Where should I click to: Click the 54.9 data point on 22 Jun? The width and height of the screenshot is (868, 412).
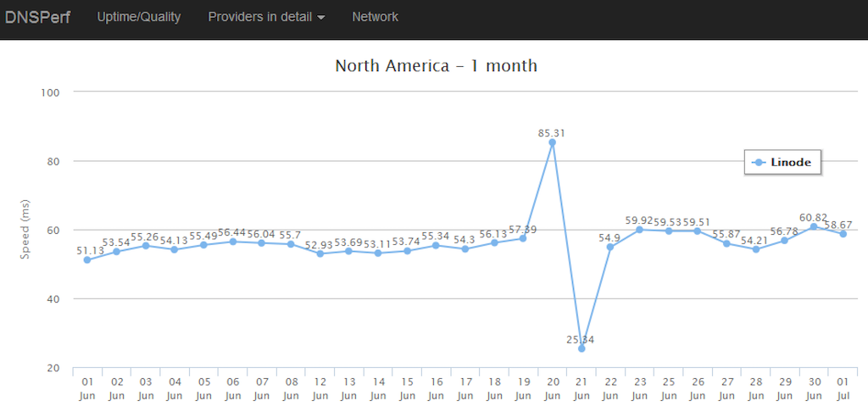[610, 247]
